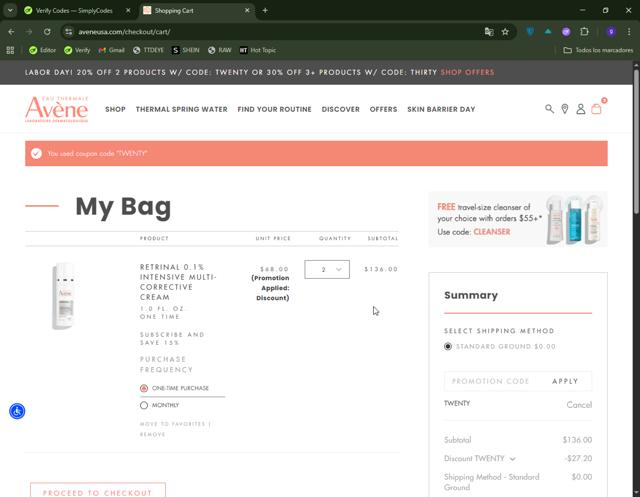Bookmark this page with star icon
The width and height of the screenshot is (640, 497).
pyautogui.click(x=505, y=31)
